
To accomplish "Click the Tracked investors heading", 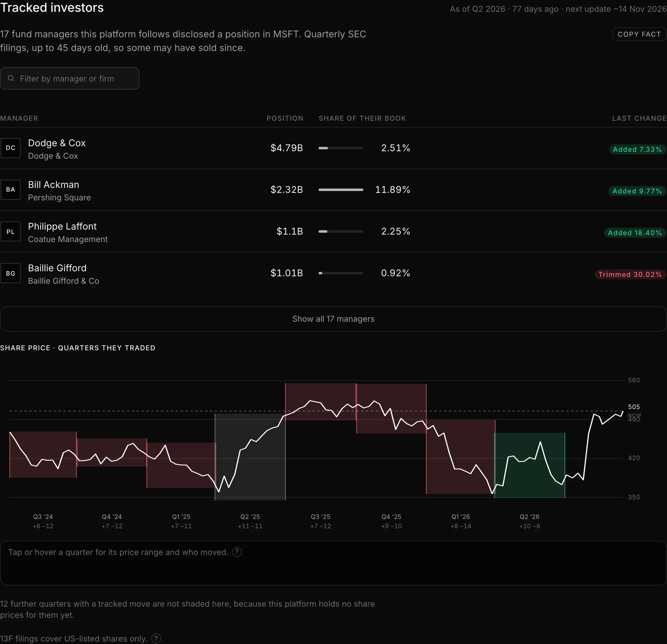I will point(52,8).
